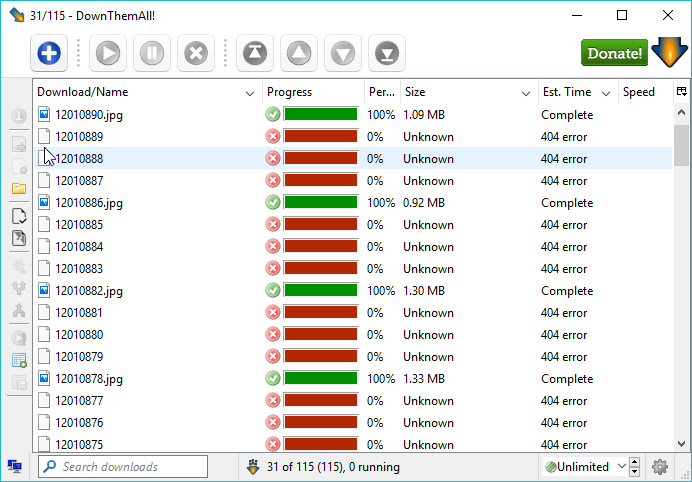Click the Donate! button

click(x=614, y=53)
